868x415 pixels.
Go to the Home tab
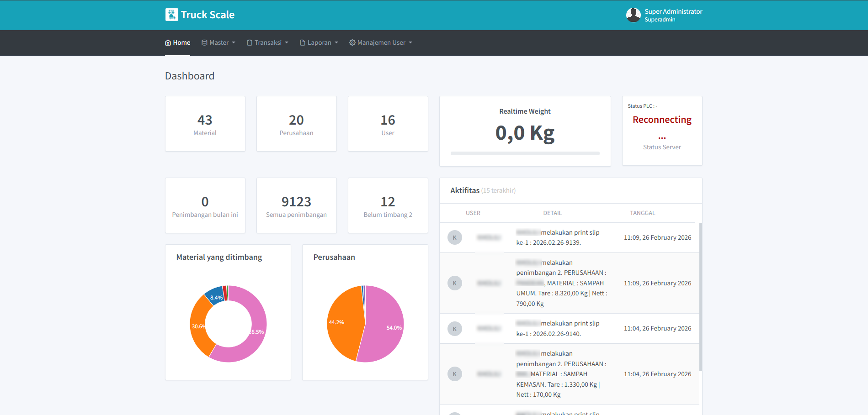[x=177, y=42]
